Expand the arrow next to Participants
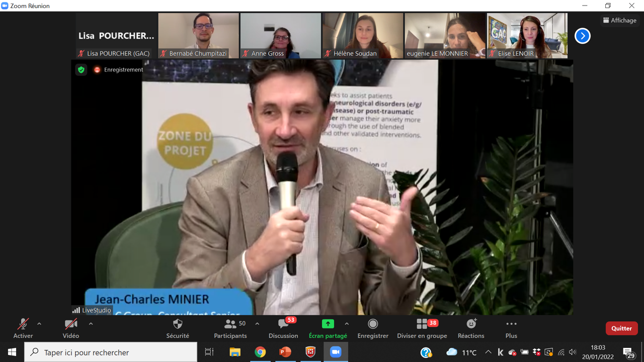The image size is (644, 362). 257,324
